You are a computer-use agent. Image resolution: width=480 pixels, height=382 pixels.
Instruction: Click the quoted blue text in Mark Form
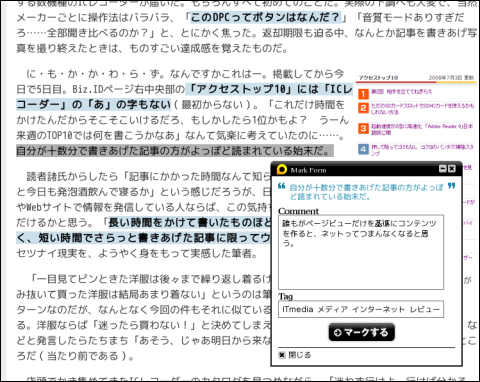coord(366,192)
